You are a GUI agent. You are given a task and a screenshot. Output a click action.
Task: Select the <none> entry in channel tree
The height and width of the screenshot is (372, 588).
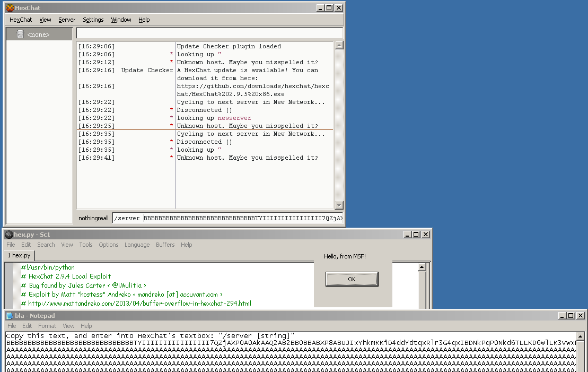(x=38, y=34)
